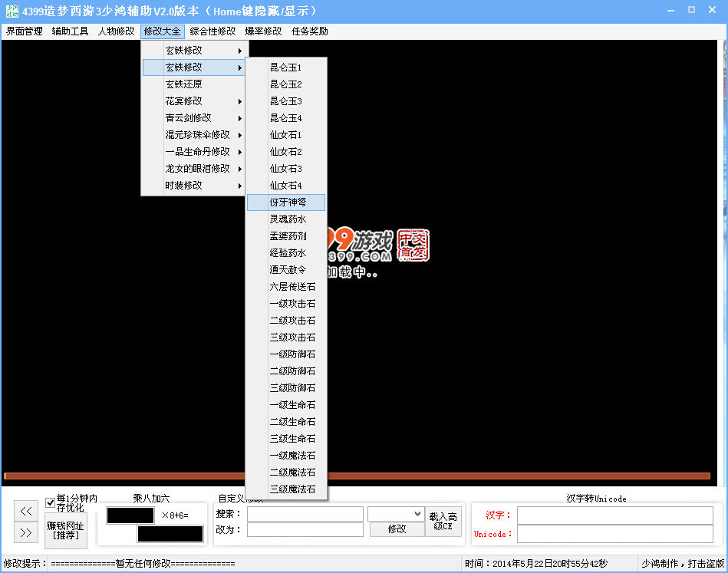Expand highlighted 玄铁修改 submenu entry
728x573 pixels.
(194, 68)
